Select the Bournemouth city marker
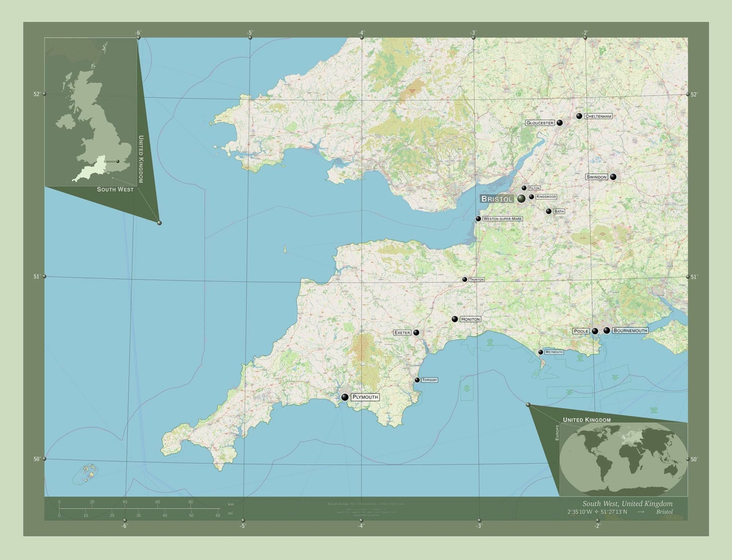Image resolution: width=732 pixels, height=560 pixels. tap(607, 330)
